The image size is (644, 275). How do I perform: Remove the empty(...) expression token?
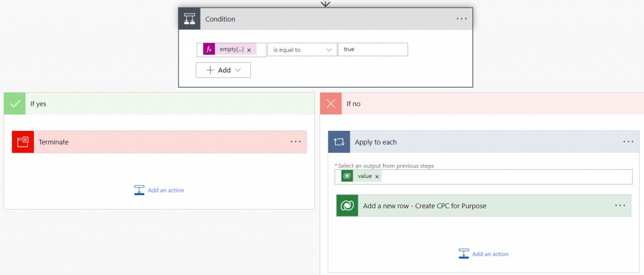249,50
